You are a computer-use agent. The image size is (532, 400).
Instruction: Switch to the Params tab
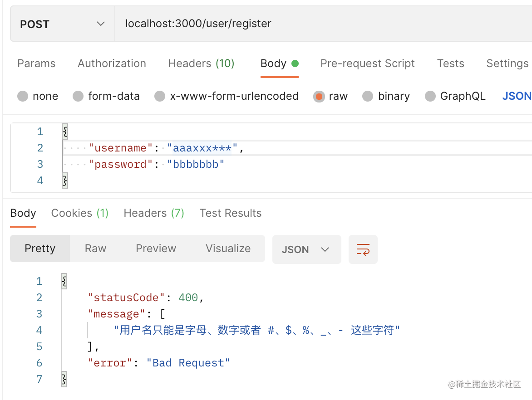coord(36,63)
